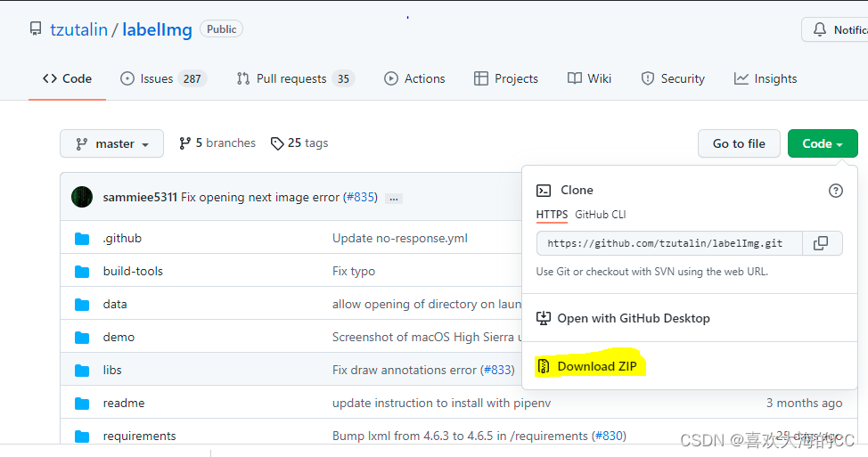
Task: Click the Go to file button
Action: pos(739,143)
